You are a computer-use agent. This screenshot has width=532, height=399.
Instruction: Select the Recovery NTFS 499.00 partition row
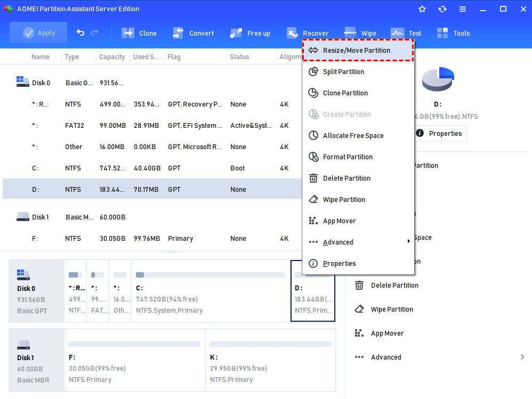click(x=152, y=104)
